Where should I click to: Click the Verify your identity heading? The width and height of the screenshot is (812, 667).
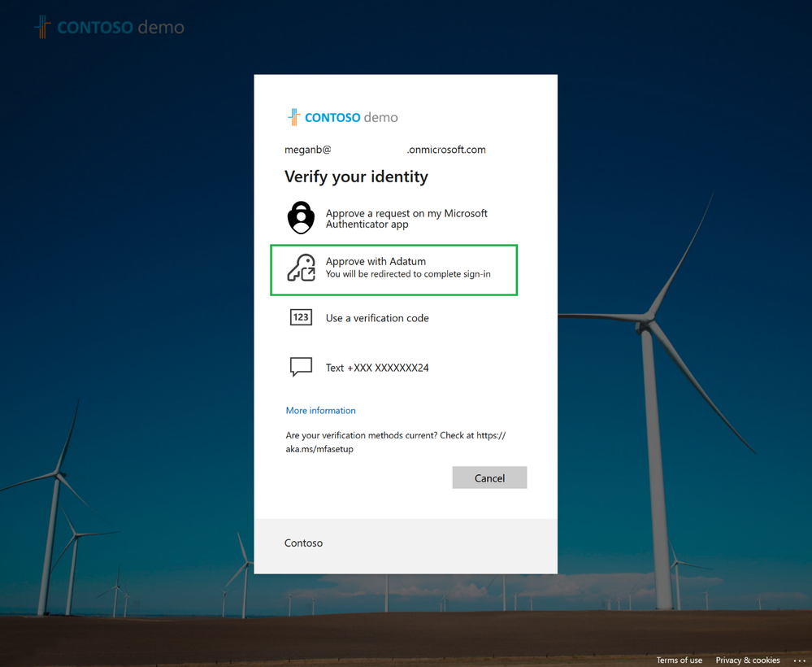coord(356,177)
